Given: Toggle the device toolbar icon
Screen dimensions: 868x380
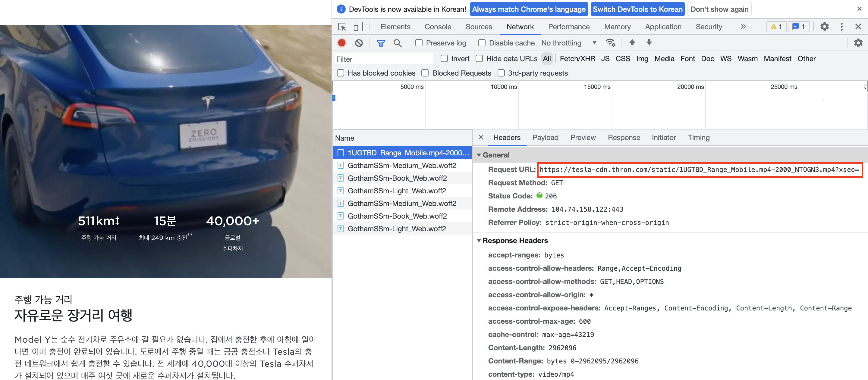Looking at the screenshot, I should click(358, 26).
